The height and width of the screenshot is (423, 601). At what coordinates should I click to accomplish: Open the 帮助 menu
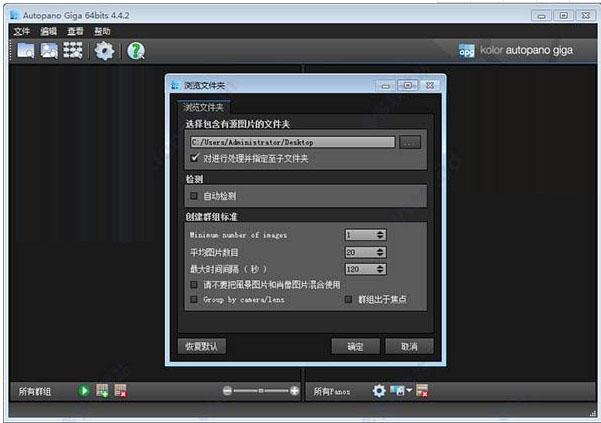tap(102, 31)
